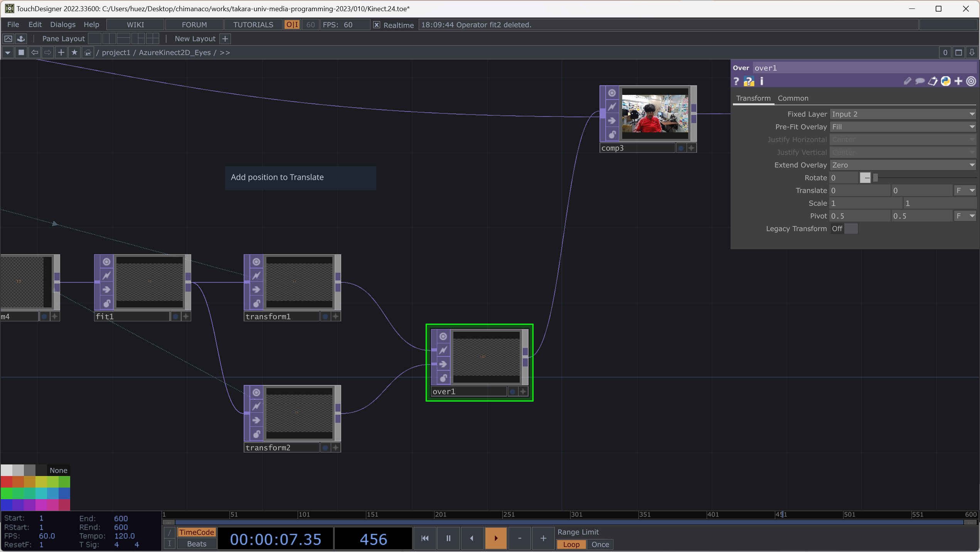Click the operator info 'i' icon
Viewport: 980px width, 552px height.
(x=761, y=81)
